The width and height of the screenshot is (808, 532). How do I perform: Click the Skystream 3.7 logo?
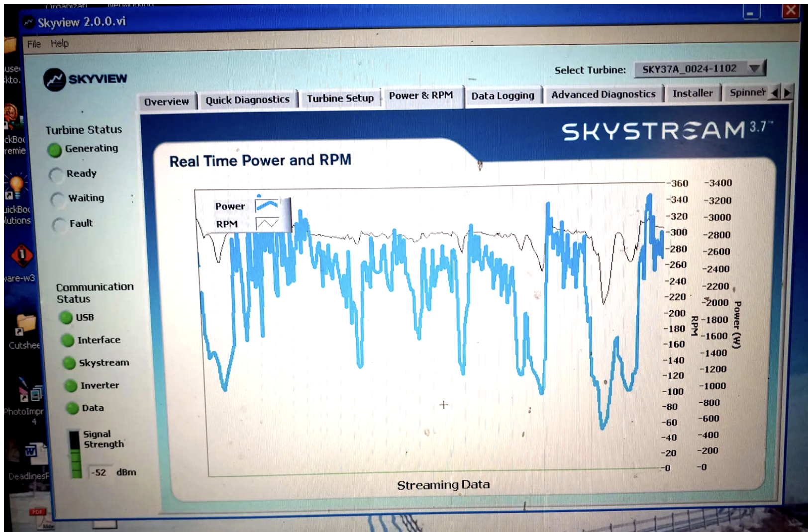point(667,131)
